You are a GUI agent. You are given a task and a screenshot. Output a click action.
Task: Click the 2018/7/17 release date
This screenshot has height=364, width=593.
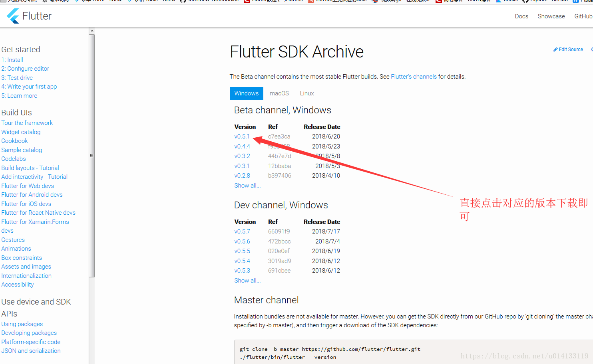coord(326,231)
